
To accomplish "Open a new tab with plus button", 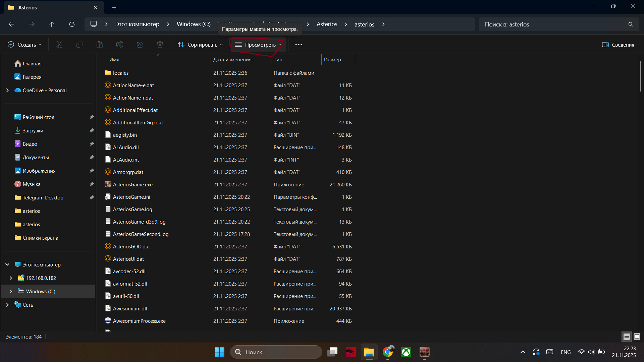I will (114, 7).
